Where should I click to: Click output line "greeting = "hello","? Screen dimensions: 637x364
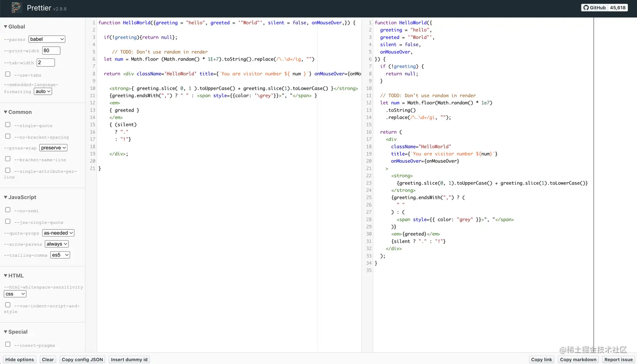click(406, 30)
